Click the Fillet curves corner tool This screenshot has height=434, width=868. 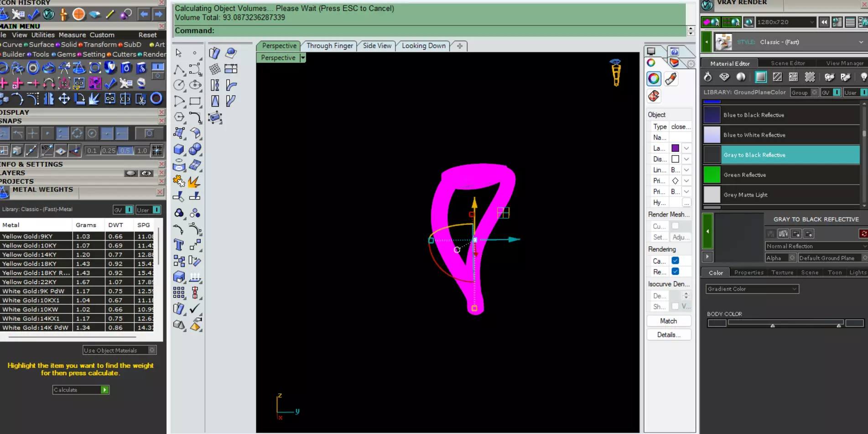tap(195, 117)
